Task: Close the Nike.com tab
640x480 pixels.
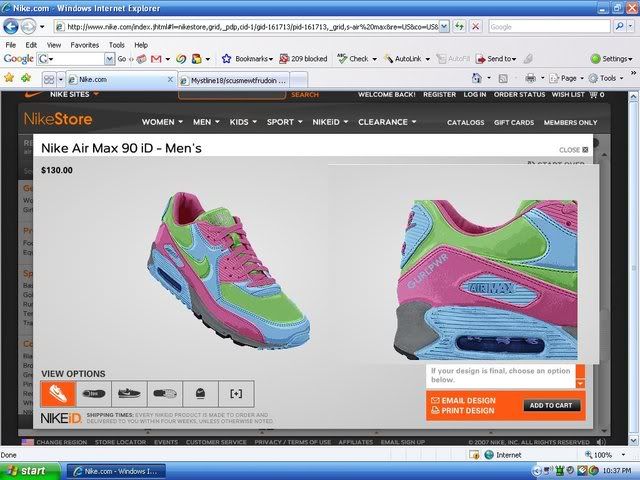Action: [170, 80]
